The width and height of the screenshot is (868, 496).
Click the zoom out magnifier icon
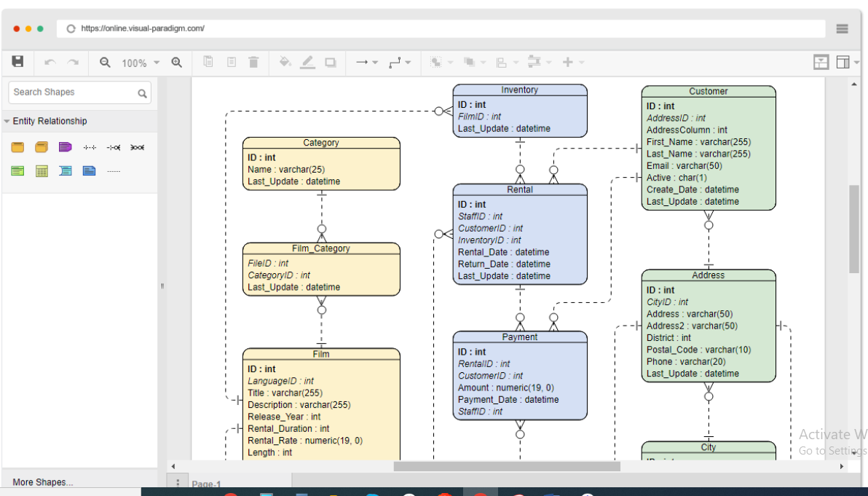[105, 63]
